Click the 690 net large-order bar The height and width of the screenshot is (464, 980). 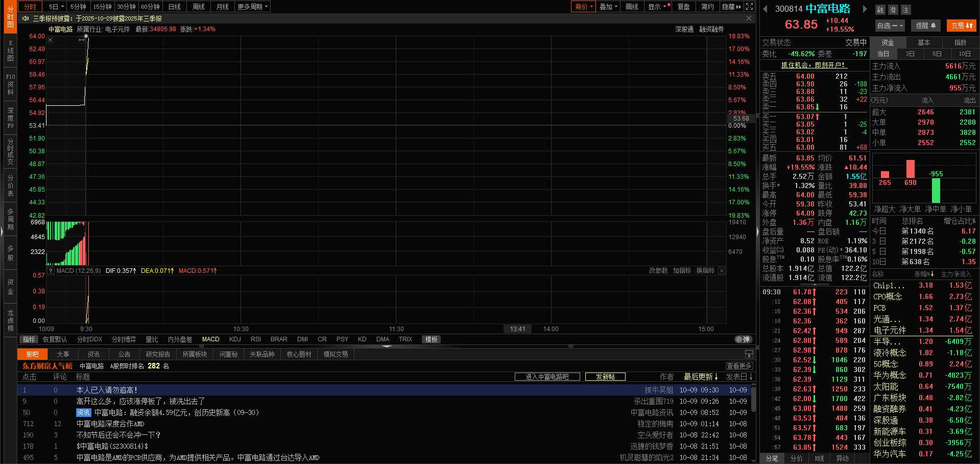tap(910, 169)
